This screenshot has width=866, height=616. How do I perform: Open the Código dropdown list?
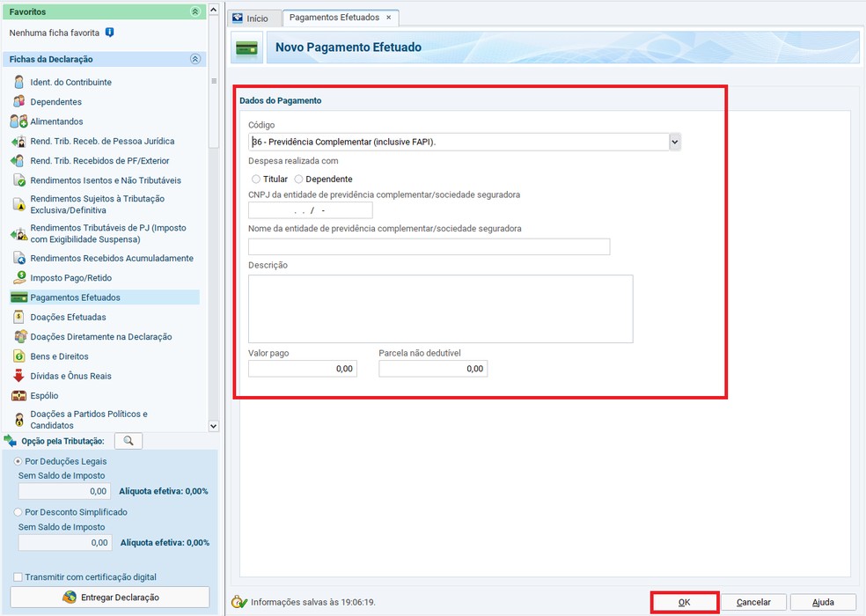pos(674,142)
